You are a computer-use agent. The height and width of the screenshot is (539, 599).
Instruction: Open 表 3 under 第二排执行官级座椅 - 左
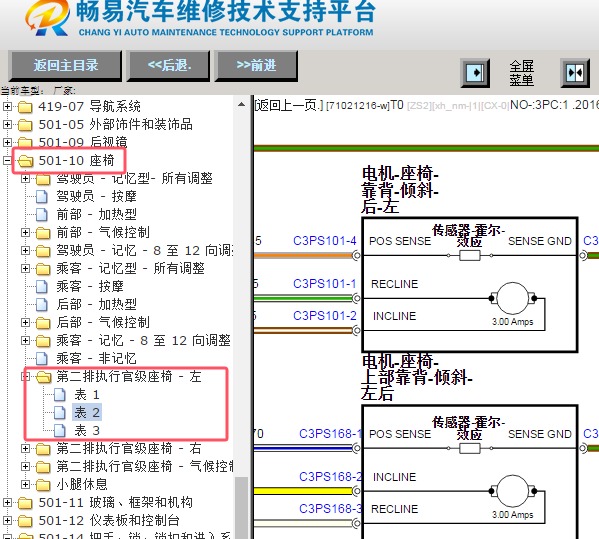click(x=87, y=430)
